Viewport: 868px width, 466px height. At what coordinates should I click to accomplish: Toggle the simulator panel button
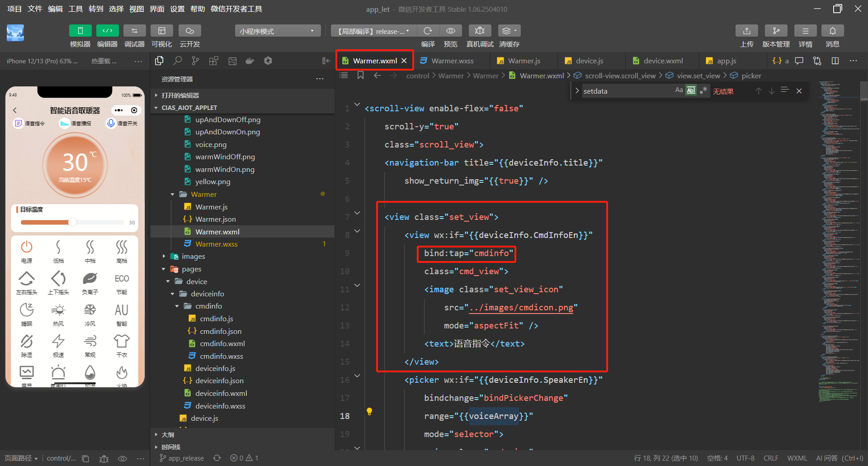(80, 31)
